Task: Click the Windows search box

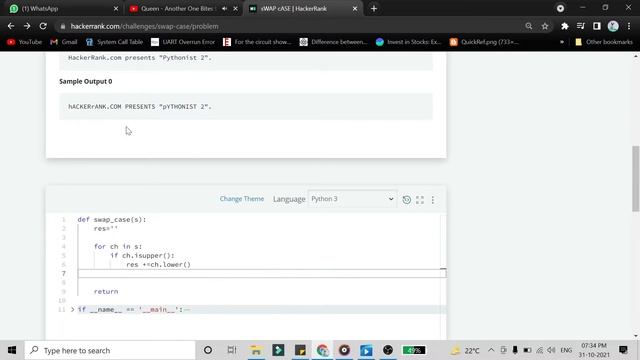Action: 110,350
